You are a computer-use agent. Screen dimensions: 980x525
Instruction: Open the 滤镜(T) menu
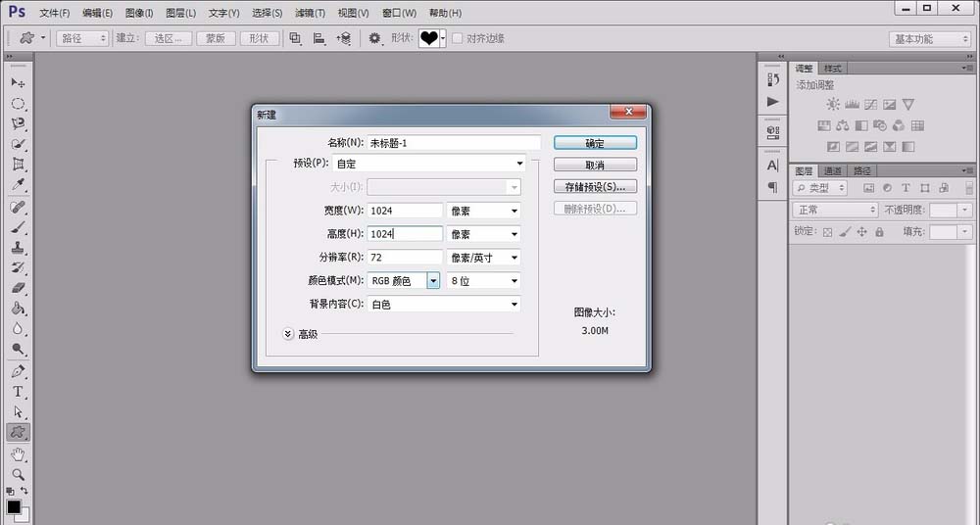pyautogui.click(x=310, y=13)
